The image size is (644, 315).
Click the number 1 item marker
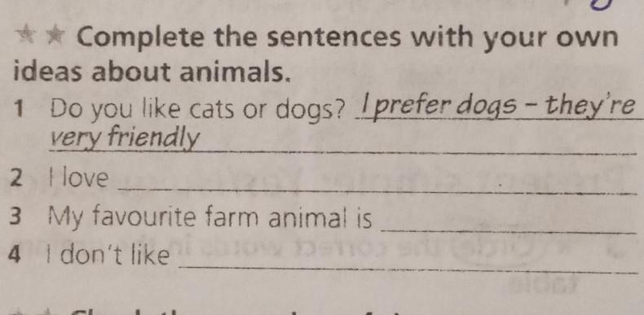tap(17, 110)
